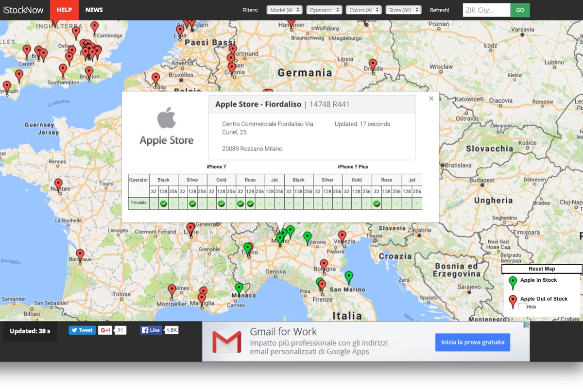Expand the Operator filter dropdown

click(324, 10)
